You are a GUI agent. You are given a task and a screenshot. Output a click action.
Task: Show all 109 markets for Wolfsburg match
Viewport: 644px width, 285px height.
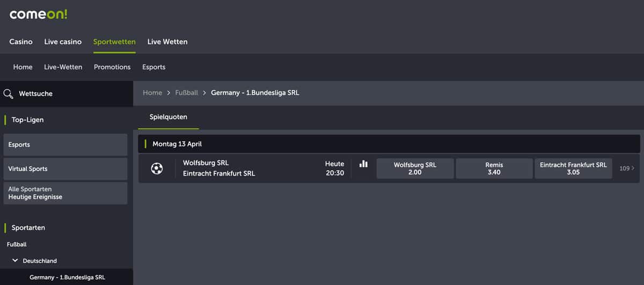click(627, 169)
